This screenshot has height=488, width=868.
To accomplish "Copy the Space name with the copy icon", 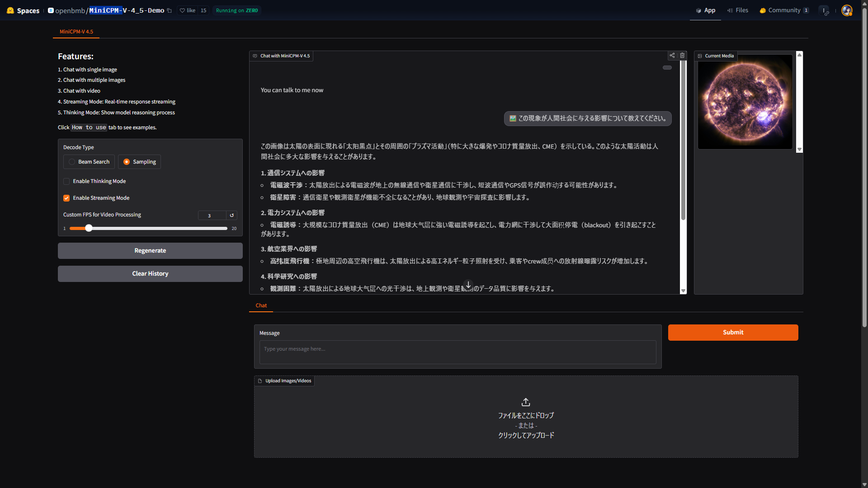I will click(170, 11).
